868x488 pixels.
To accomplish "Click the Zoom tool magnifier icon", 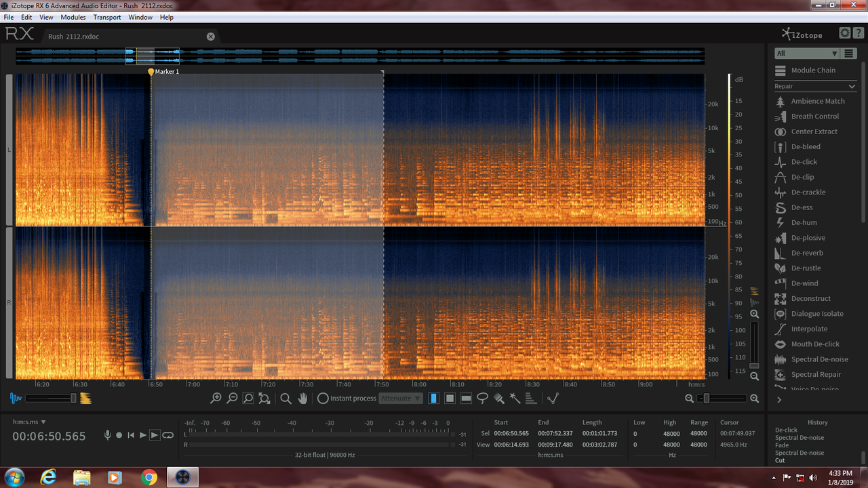I will tap(286, 399).
